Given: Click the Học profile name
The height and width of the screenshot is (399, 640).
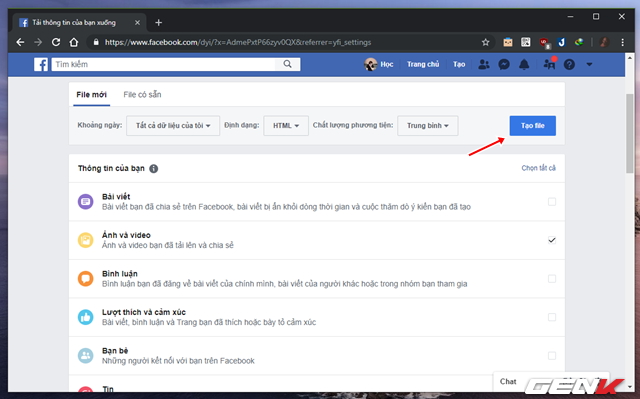Looking at the screenshot, I should coord(387,64).
